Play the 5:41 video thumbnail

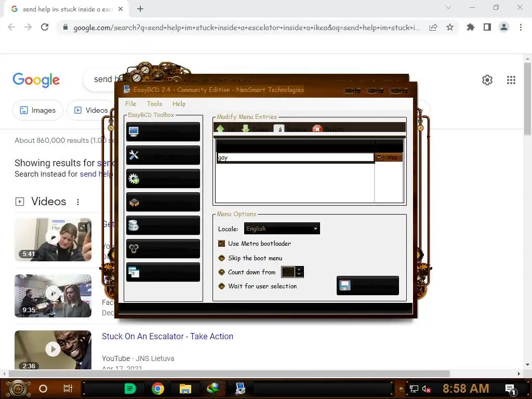(x=53, y=240)
